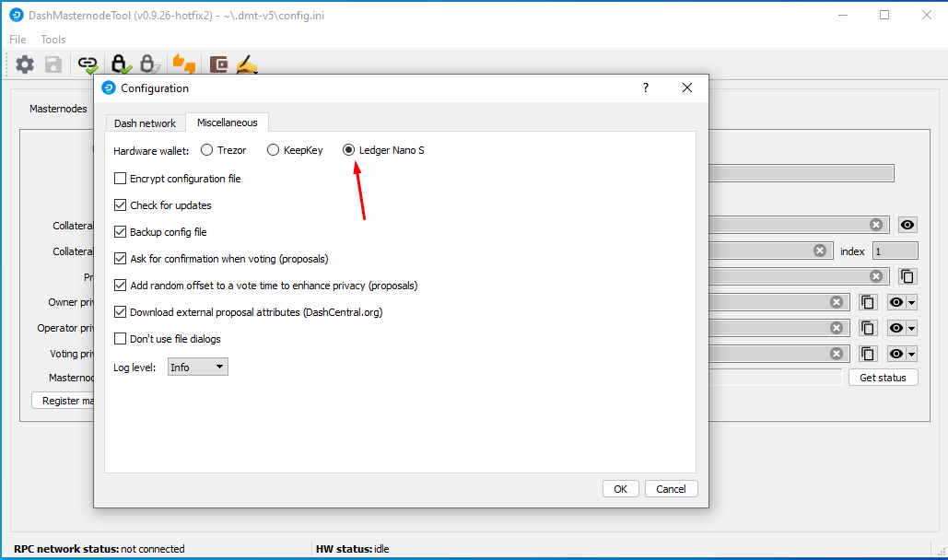Copy value from the row below index
The image size is (948, 560).
[907, 276]
